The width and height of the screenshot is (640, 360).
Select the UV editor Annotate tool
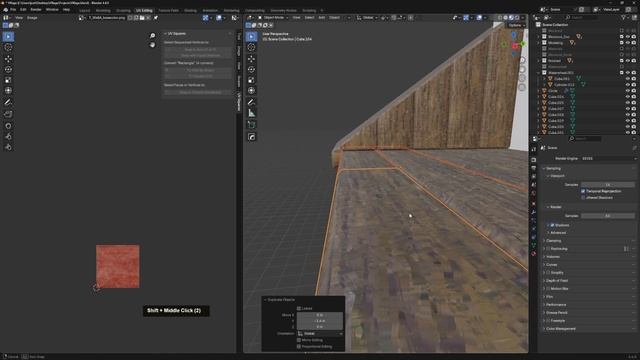point(8,102)
